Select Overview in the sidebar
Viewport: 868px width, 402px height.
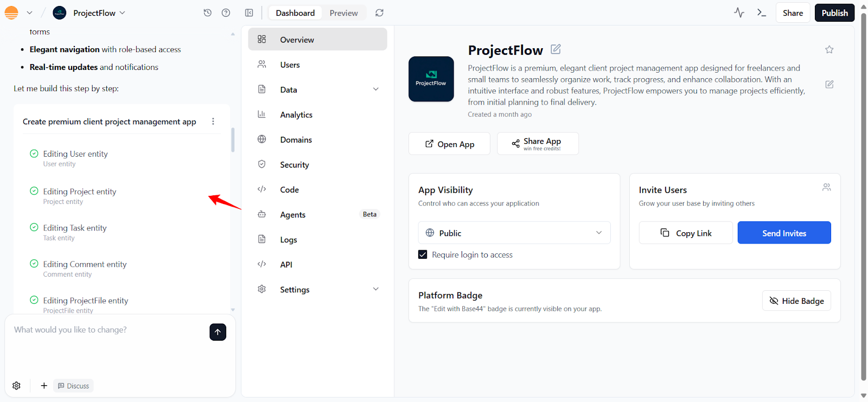click(318, 40)
